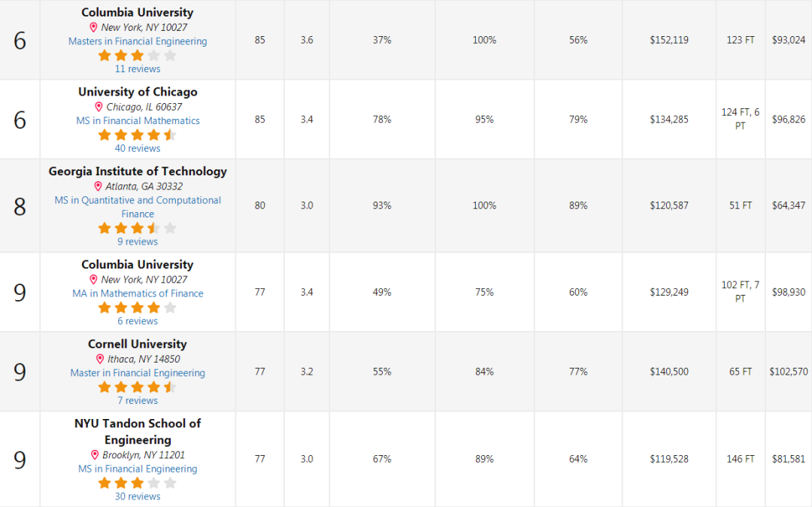View the 30 reviews for NYU Tandon
This screenshot has height=507, width=812.
click(x=138, y=496)
